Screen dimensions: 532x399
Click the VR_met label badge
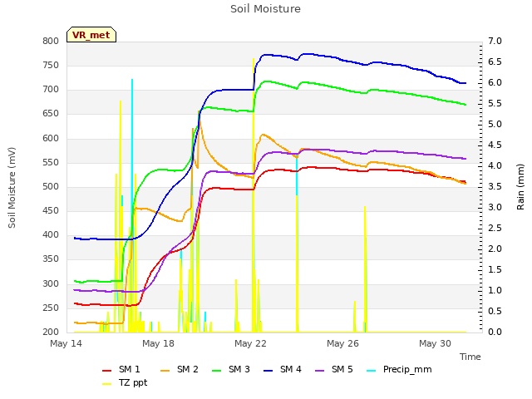[91, 35]
